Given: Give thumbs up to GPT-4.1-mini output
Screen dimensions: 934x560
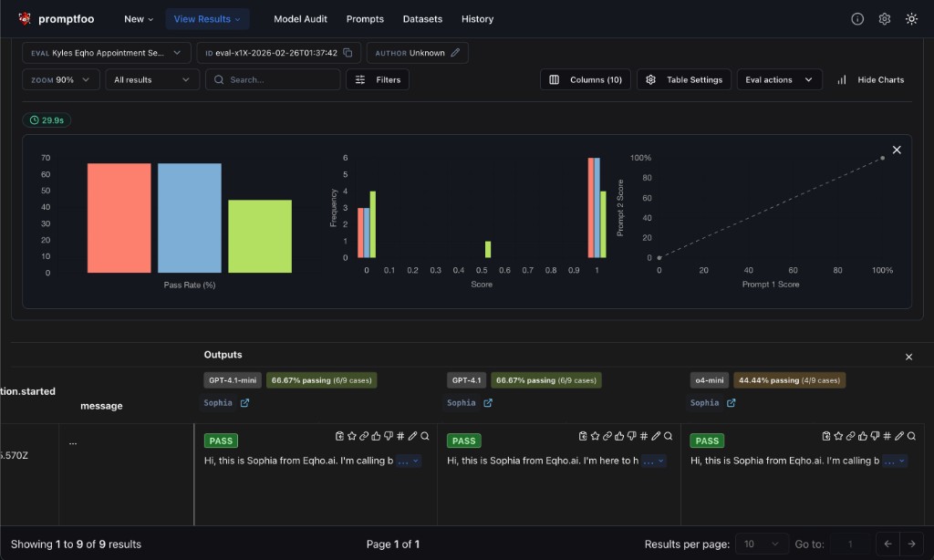Looking at the screenshot, I should pyautogui.click(x=376, y=437).
